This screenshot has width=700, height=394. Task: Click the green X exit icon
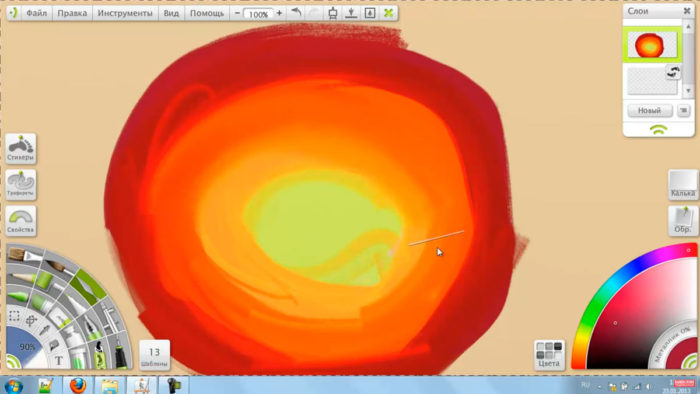click(x=388, y=13)
